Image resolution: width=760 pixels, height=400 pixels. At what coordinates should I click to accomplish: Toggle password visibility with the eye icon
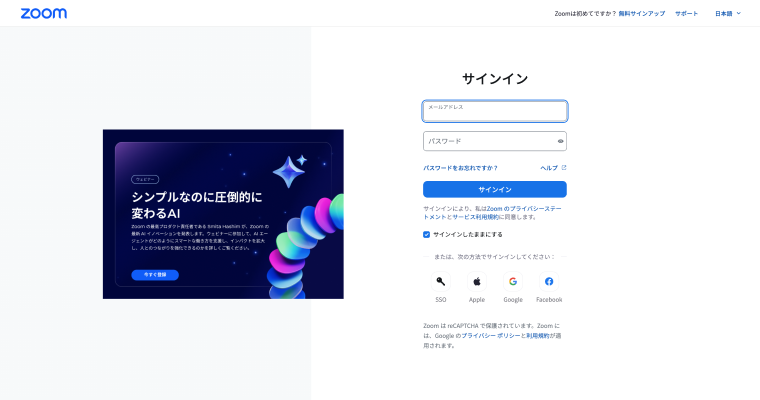(560, 142)
